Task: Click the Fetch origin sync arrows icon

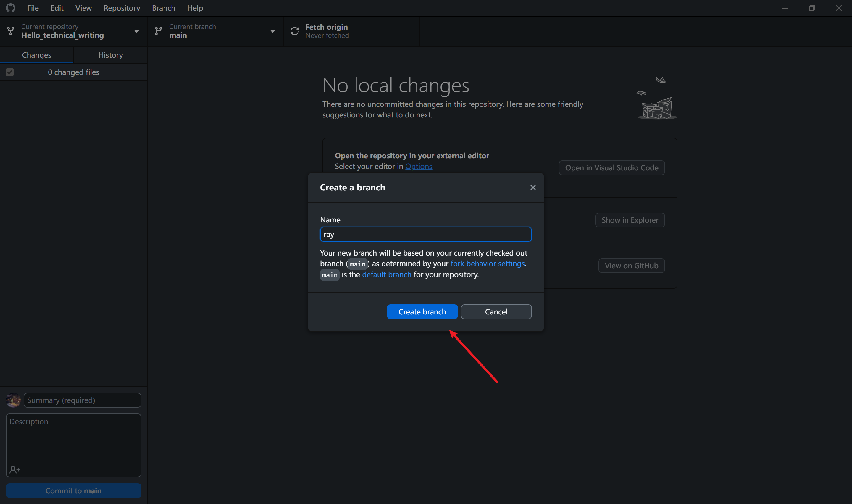Action: click(x=294, y=31)
